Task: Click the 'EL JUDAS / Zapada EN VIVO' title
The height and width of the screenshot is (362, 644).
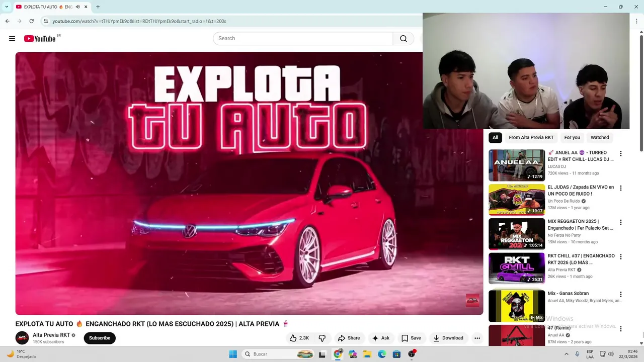Action: point(581,191)
